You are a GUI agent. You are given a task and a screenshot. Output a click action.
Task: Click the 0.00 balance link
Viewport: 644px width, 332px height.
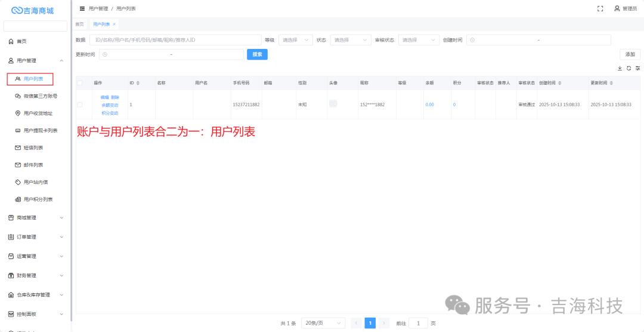tap(429, 104)
